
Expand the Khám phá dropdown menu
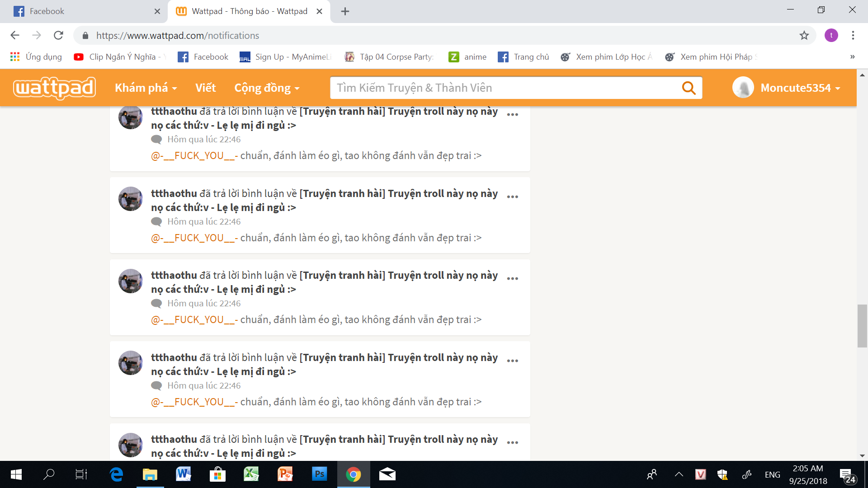coord(145,88)
